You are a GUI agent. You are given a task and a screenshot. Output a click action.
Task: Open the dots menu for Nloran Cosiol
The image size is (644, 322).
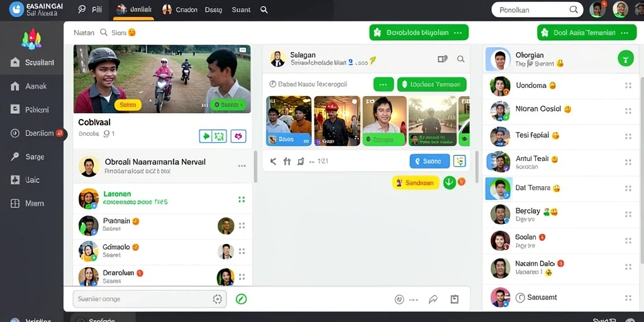pyautogui.click(x=628, y=111)
